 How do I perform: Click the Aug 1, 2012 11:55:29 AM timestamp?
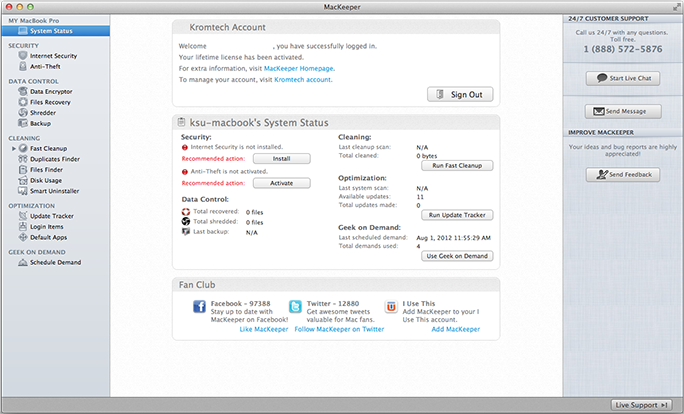pos(454,238)
